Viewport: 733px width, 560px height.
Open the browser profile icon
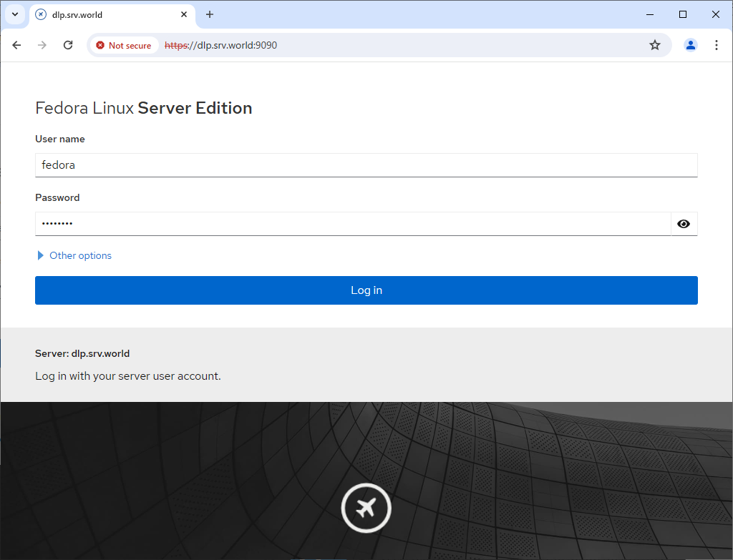pyautogui.click(x=691, y=45)
